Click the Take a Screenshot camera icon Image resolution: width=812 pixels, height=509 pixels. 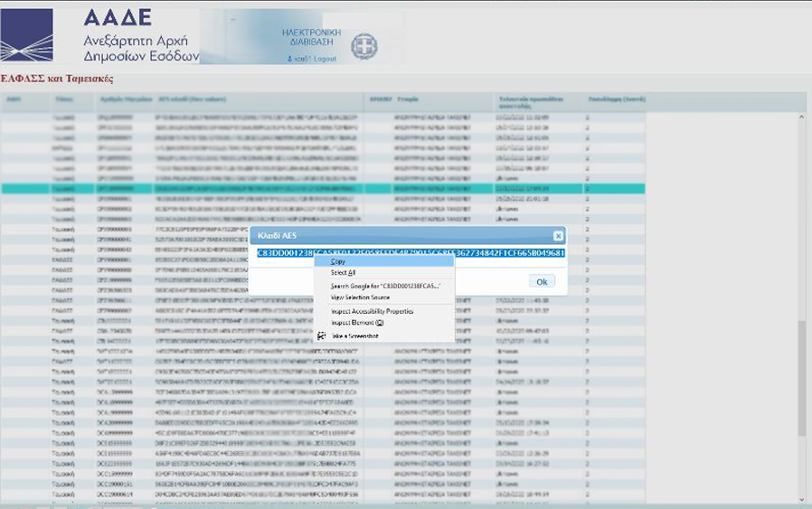(321, 336)
